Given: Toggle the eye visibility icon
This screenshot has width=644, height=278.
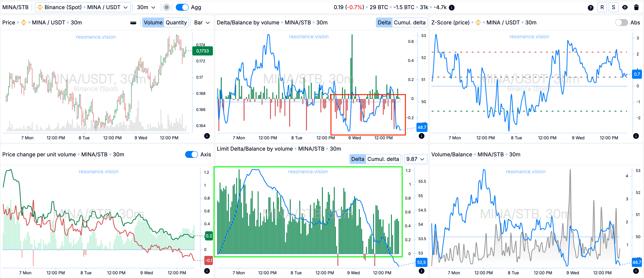Looking at the screenshot, I should point(625,7).
